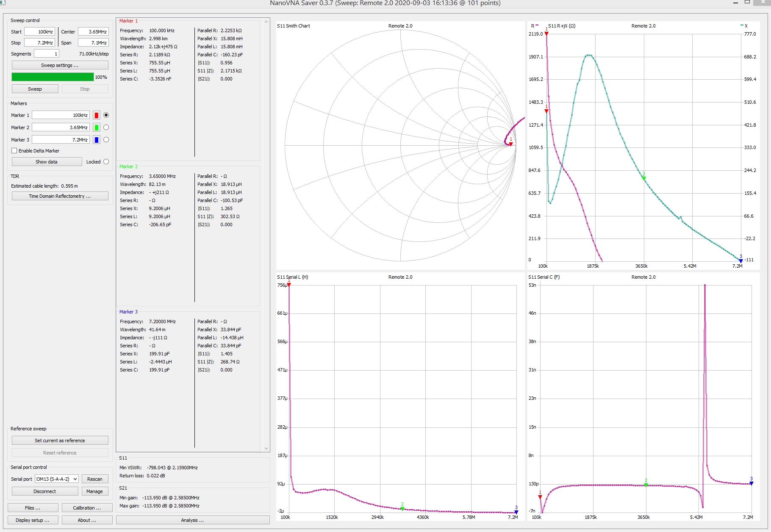
Task: Click Show data button
Action: pos(47,162)
